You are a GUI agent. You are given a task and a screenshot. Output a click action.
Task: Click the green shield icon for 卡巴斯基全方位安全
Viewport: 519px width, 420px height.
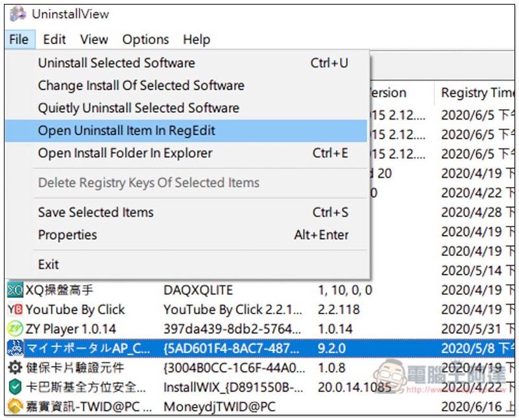coord(15,387)
